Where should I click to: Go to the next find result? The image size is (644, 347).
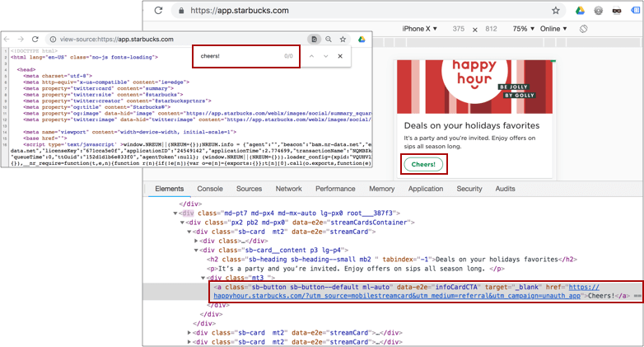click(325, 56)
